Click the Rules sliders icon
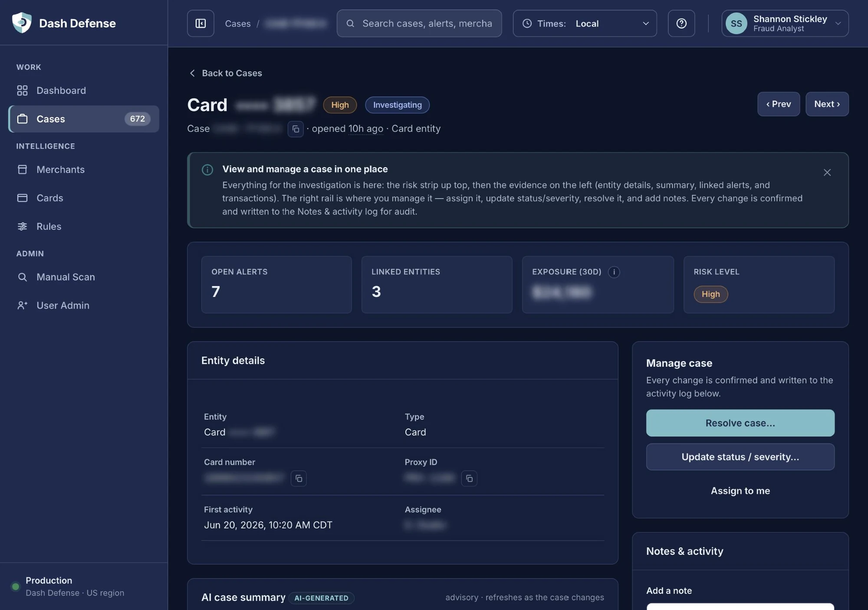This screenshot has height=610, width=868. click(x=22, y=226)
